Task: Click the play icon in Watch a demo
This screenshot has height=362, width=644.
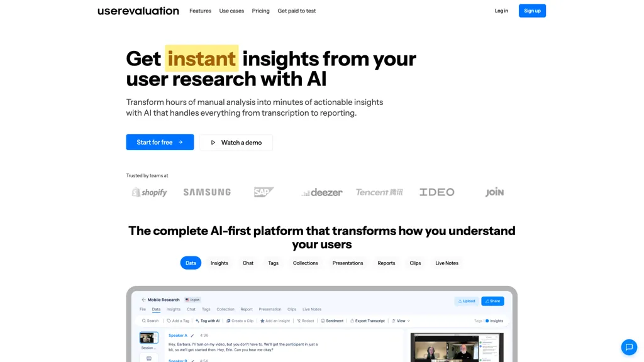Action: click(x=213, y=143)
